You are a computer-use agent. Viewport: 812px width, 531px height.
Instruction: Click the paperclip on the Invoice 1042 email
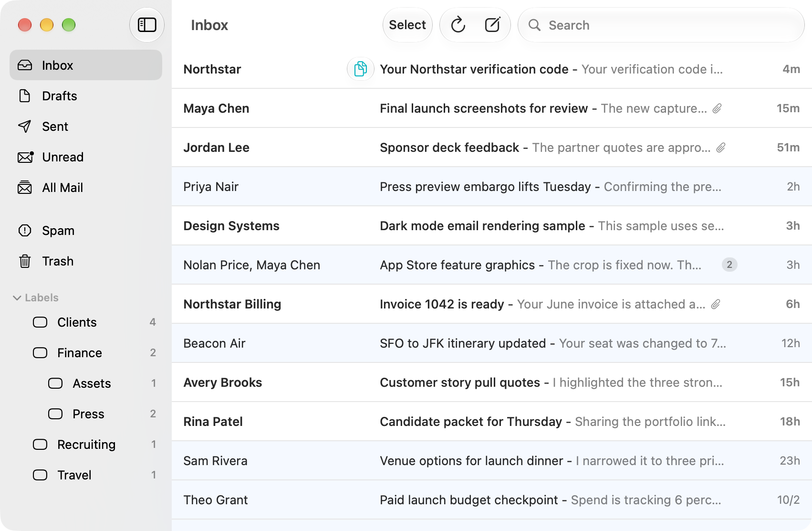pyautogui.click(x=716, y=304)
